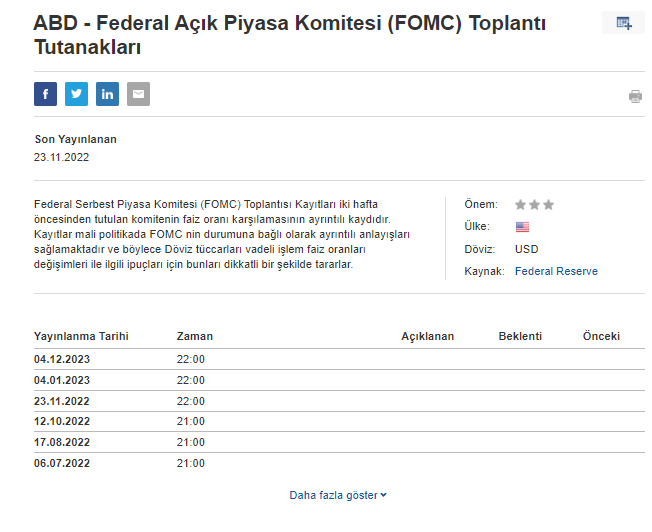Image resolution: width=652 pixels, height=532 pixels.
Task: Share the page on LinkedIn
Action: tap(107, 94)
